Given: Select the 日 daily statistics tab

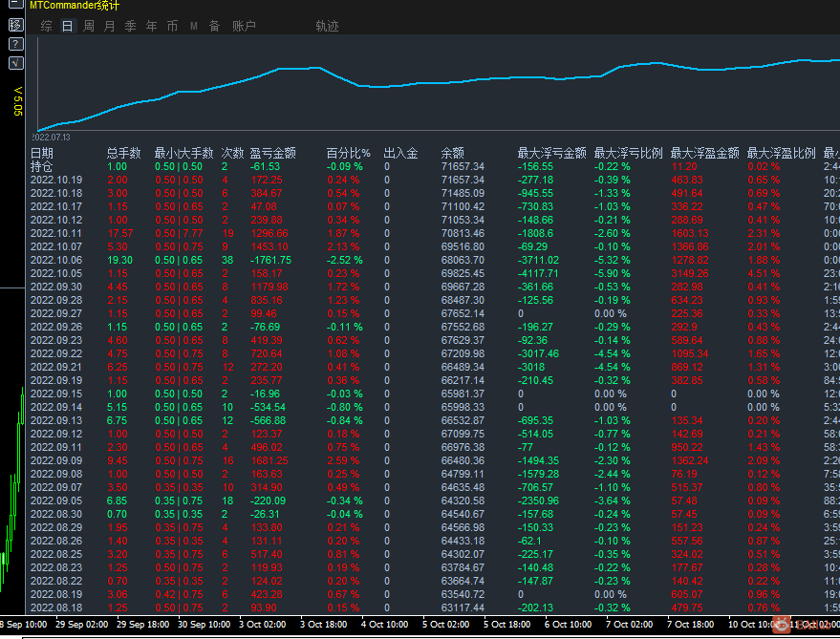Looking at the screenshot, I should [x=68, y=26].
